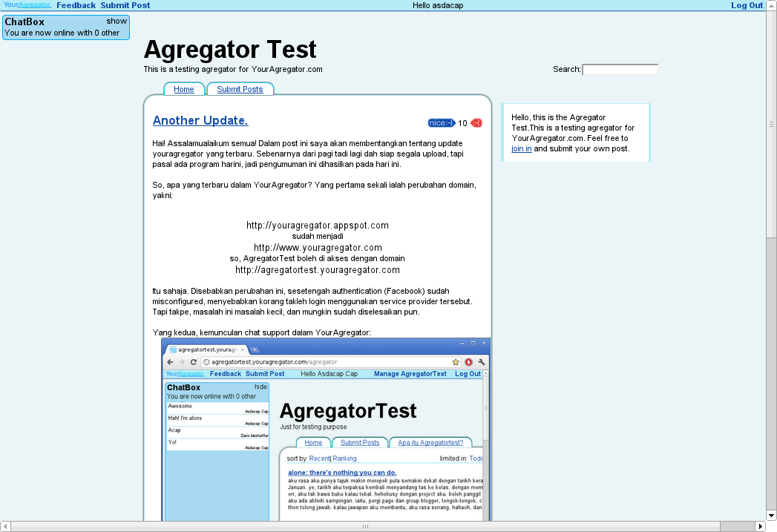Click 'You are now online with 0 other' status
The height and width of the screenshot is (532, 777).
point(62,33)
